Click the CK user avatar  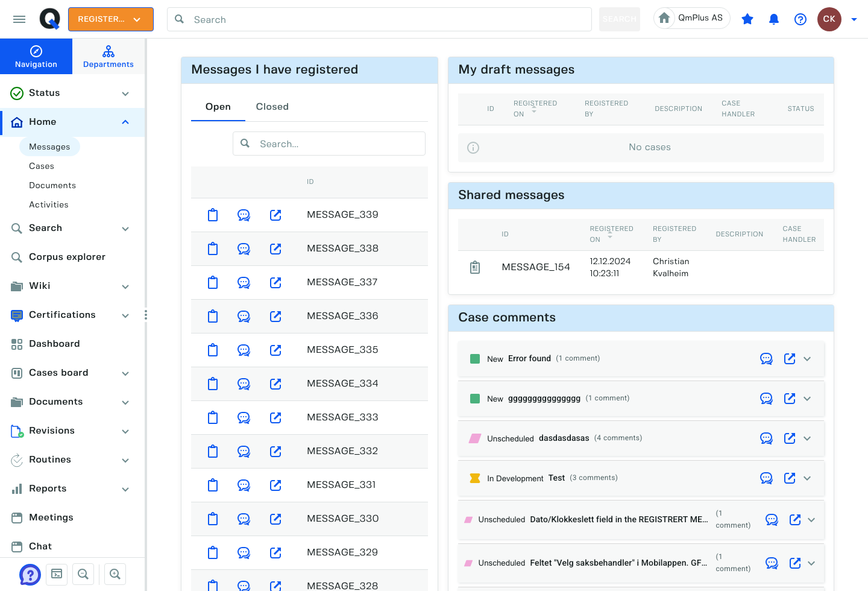(x=829, y=19)
